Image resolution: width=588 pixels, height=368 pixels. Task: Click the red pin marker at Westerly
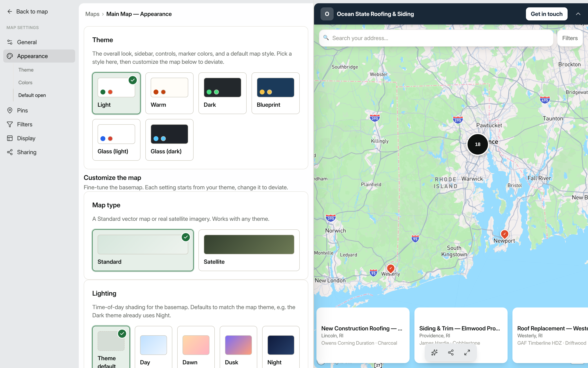[x=390, y=268]
